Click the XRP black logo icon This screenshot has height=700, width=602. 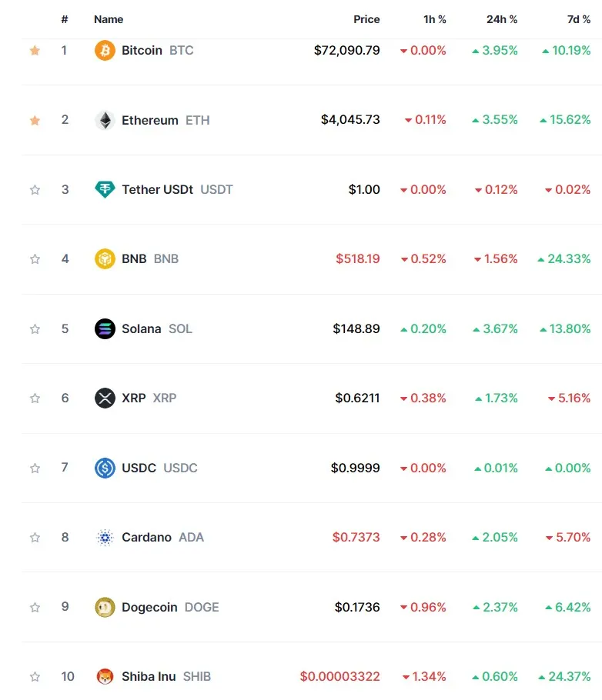105,398
